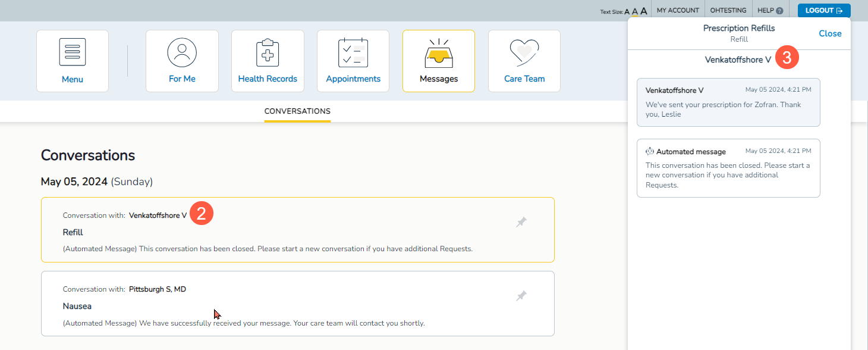Open the Care Team tile
868x350 pixels.
click(524, 61)
